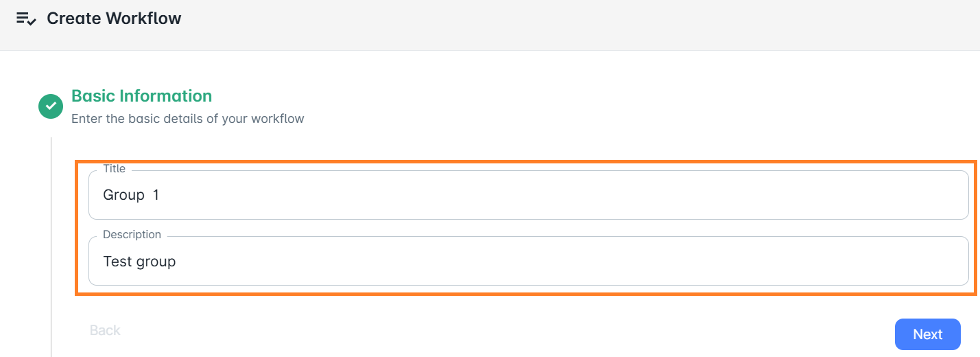Click the word 'workflow' in the subtitle
The width and height of the screenshot is (980, 357).
point(277,119)
